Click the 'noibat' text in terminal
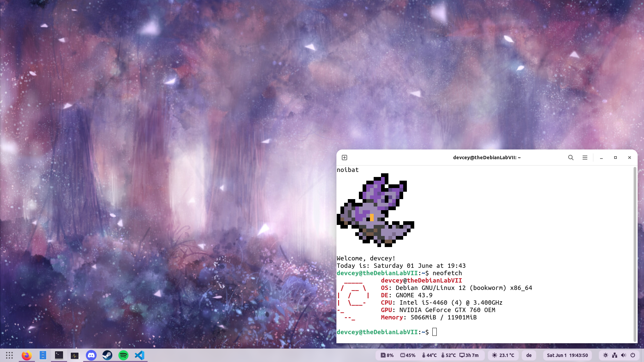This screenshot has width=644, height=362. [x=348, y=170]
